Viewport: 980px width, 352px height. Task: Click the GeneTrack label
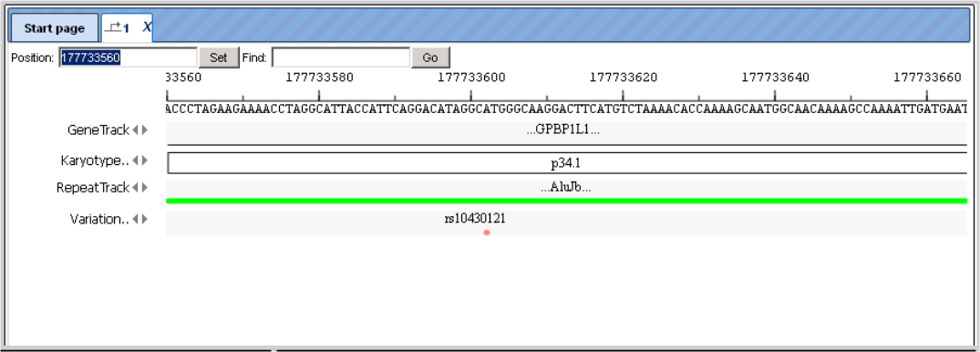[x=98, y=130]
